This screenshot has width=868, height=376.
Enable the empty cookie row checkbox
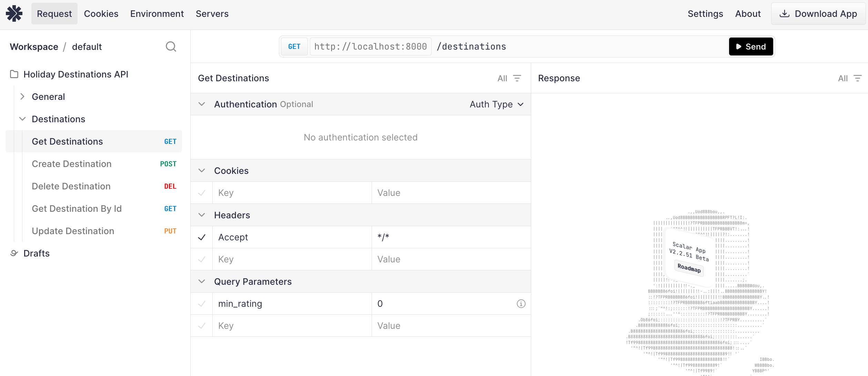[202, 192]
